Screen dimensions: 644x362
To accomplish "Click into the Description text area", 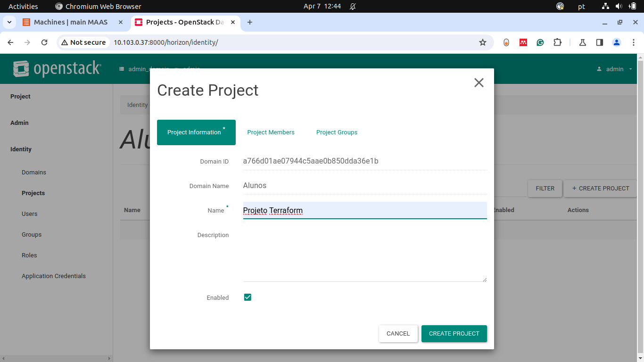I will pos(365,254).
